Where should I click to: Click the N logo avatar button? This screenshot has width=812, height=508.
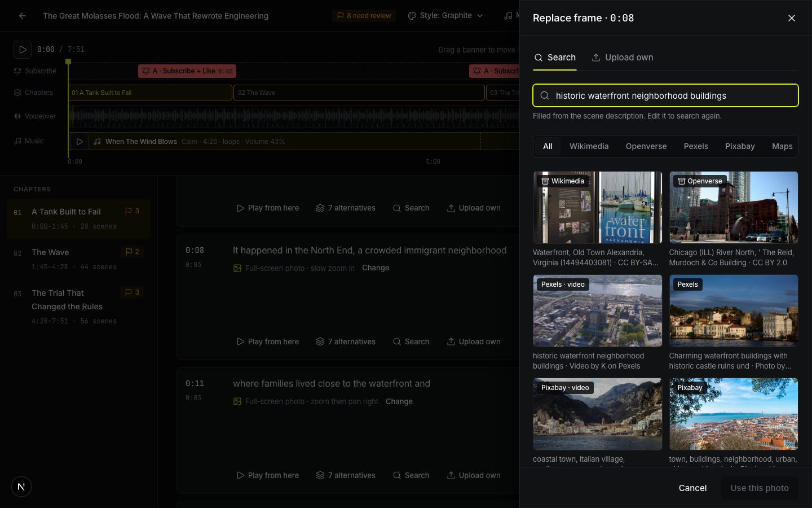pyautogui.click(x=21, y=487)
